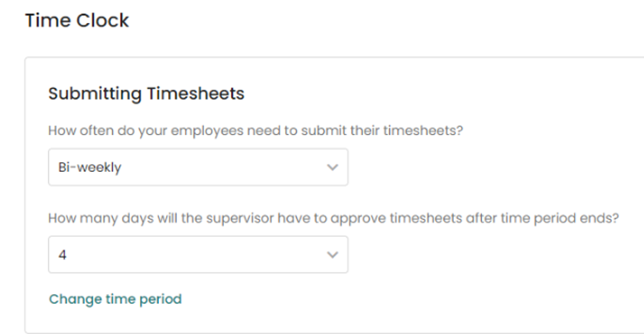Click the empty middle area of the Bi-weekly field
Screen dimensions: 644x334
click(214, 168)
